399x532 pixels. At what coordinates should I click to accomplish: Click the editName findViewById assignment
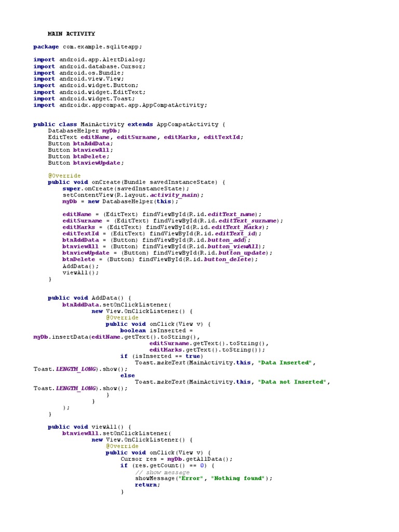(162, 215)
